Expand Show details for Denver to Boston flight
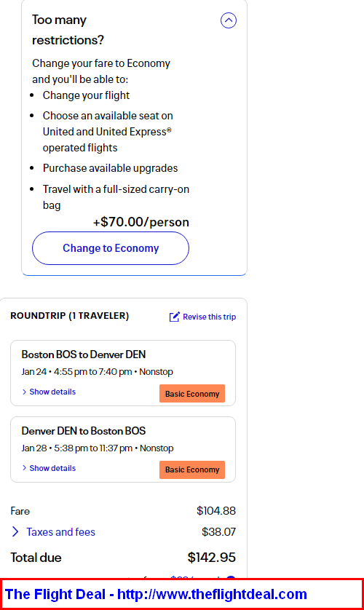Viewport: 364px width, 610px height. 52,468
